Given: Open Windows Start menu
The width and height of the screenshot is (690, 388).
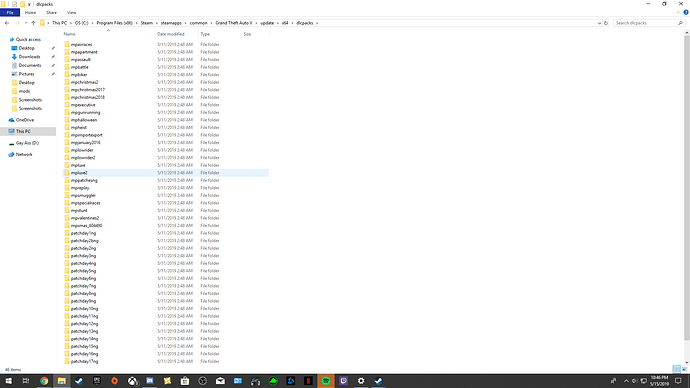Looking at the screenshot, I should tap(8, 381).
